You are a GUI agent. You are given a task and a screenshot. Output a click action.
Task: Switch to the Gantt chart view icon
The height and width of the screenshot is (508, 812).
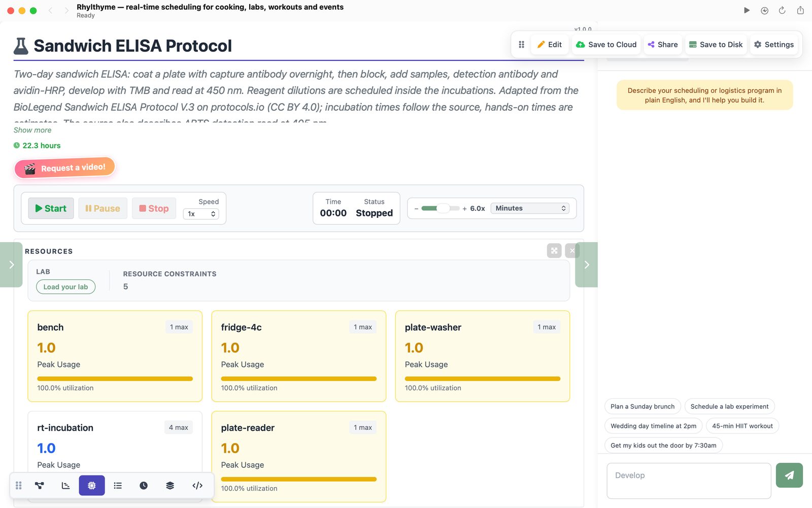pos(65,486)
